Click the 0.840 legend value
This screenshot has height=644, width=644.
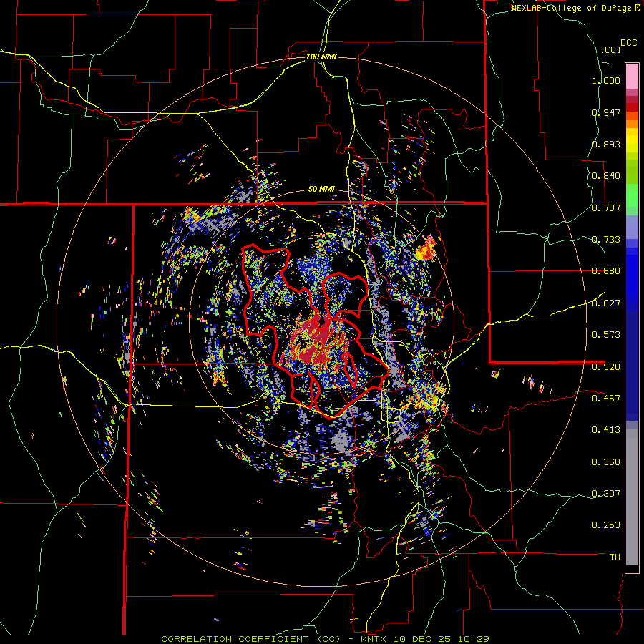pos(606,176)
